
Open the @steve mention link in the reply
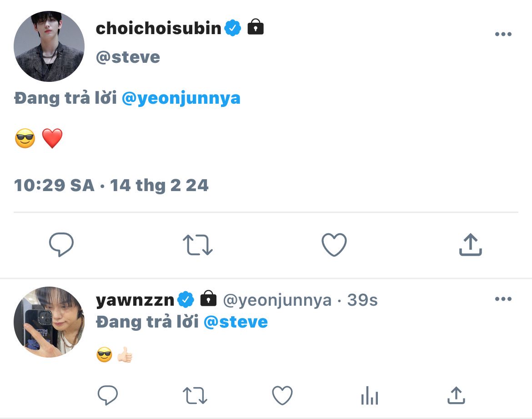pos(236,322)
